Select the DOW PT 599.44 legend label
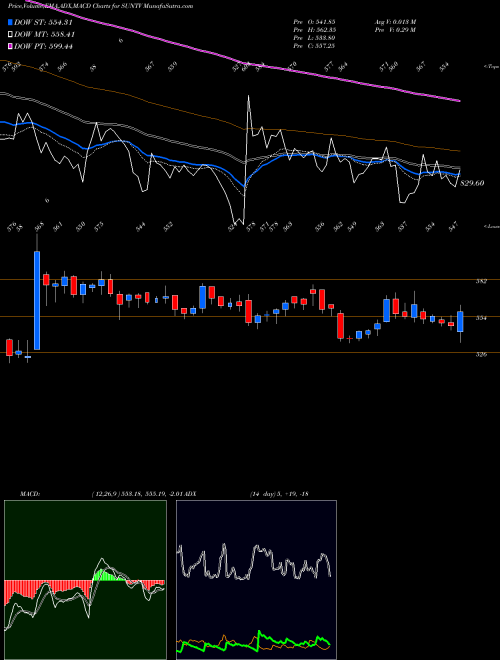This screenshot has width=500, height=660. tap(43, 46)
